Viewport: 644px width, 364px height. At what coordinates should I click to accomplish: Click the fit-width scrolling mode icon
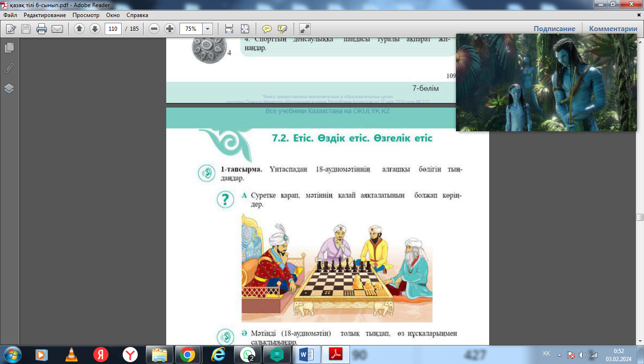click(x=229, y=29)
